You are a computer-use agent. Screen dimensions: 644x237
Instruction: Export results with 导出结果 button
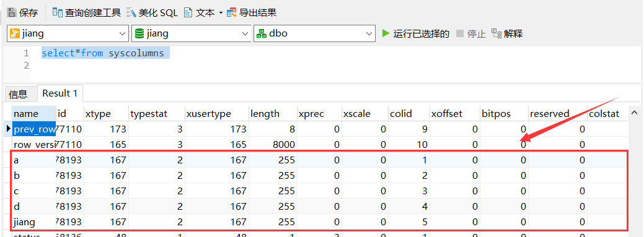252,13
